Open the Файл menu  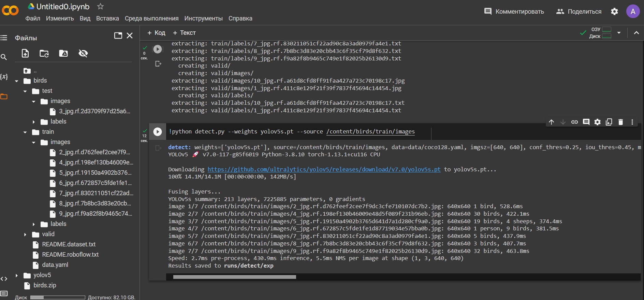(x=33, y=18)
